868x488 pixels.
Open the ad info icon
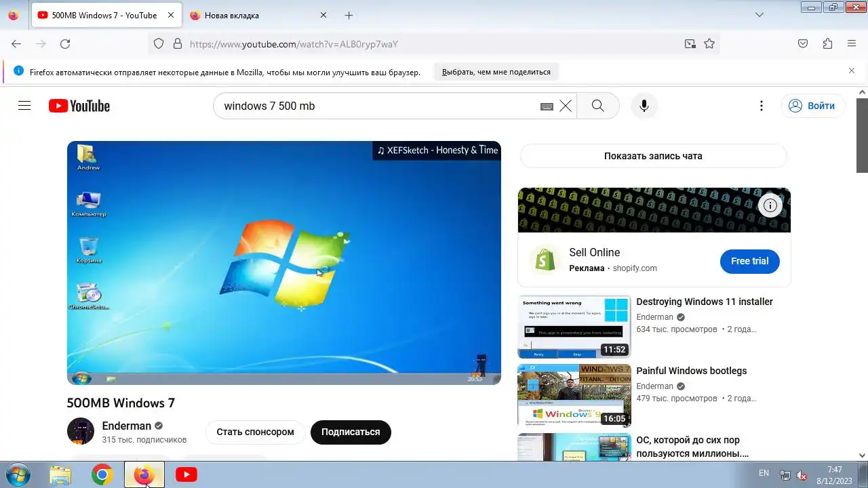pyautogui.click(x=770, y=205)
